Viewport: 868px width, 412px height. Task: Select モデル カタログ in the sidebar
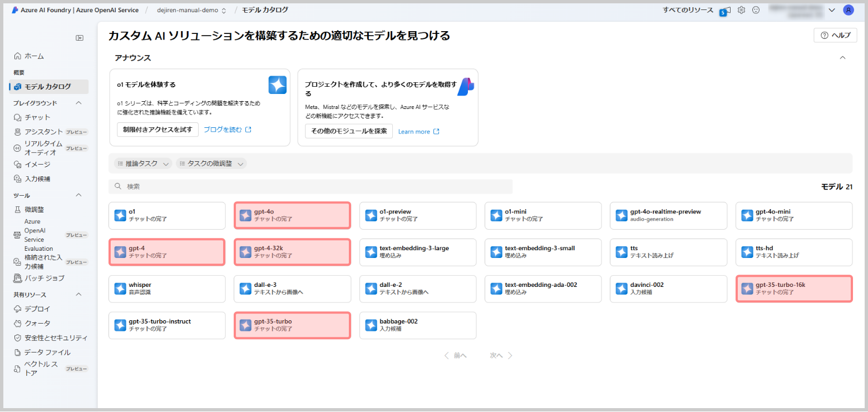(x=50, y=86)
